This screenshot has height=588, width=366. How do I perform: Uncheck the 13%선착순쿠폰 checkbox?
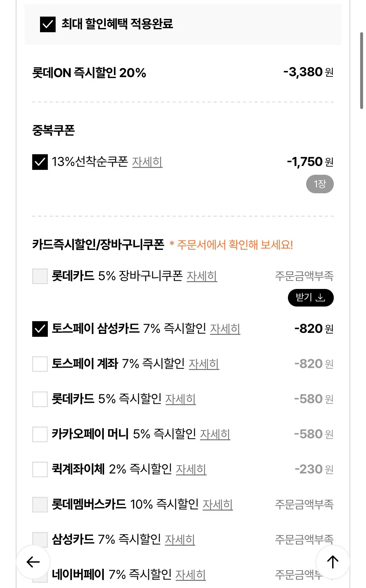(x=40, y=162)
